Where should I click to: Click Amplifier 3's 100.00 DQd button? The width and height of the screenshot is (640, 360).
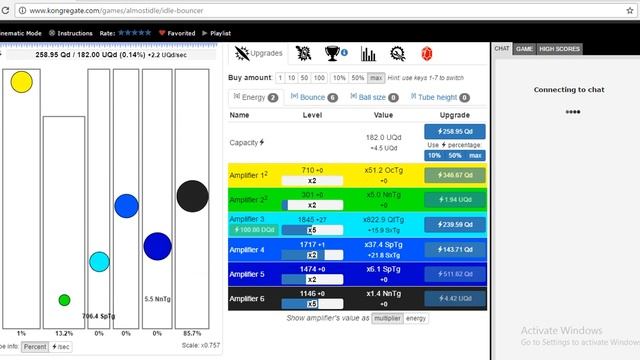pyautogui.click(x=254, y=230)
